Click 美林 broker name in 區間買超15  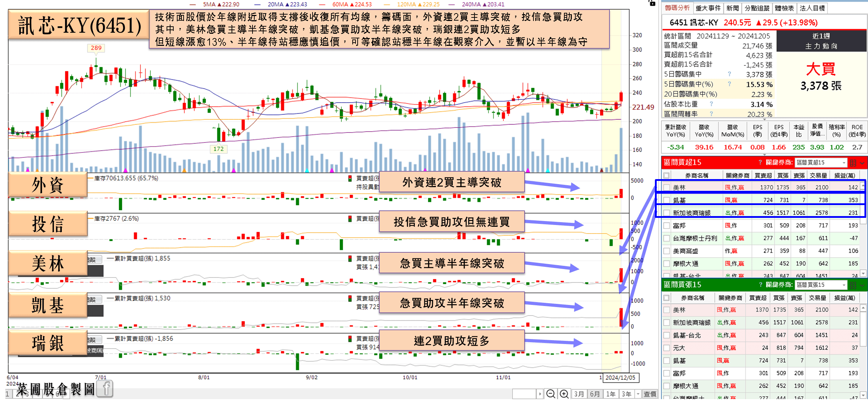pos(679,187)
